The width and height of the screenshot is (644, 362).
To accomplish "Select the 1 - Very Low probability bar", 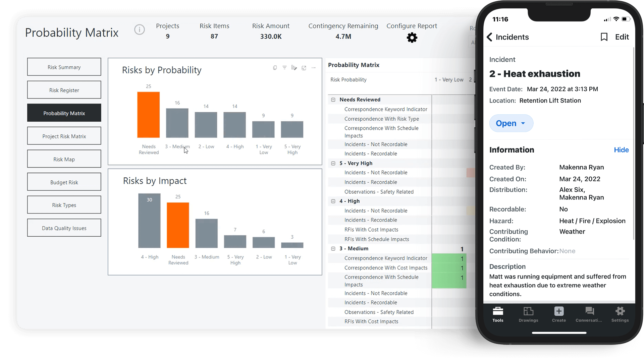I will click(x=263, y=129).
